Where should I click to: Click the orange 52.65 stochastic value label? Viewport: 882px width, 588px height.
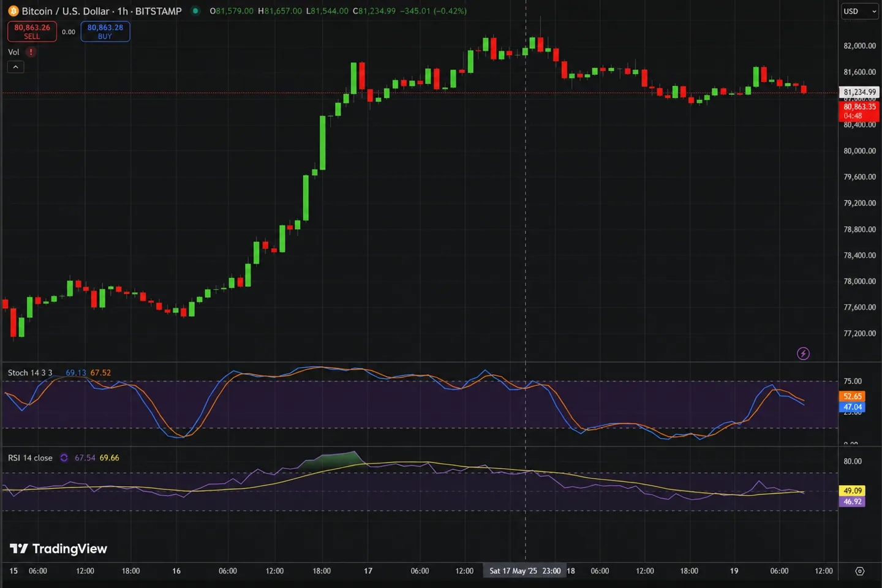(853, 396)
